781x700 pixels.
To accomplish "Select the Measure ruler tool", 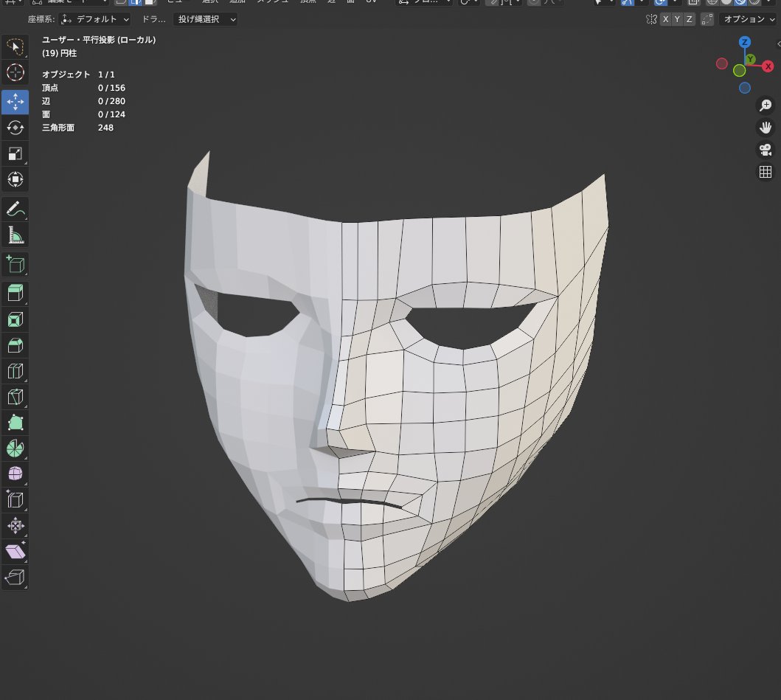I will pyautogui.click(x=15, y=235).
